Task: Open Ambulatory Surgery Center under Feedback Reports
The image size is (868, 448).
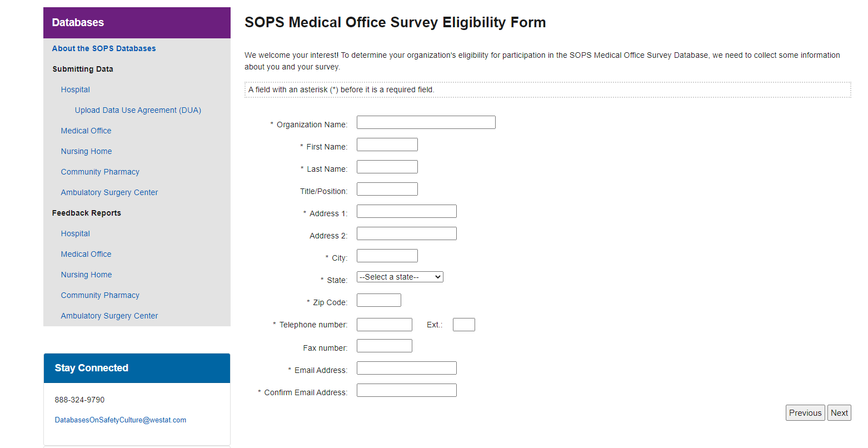Action: [x=109, y=316]
